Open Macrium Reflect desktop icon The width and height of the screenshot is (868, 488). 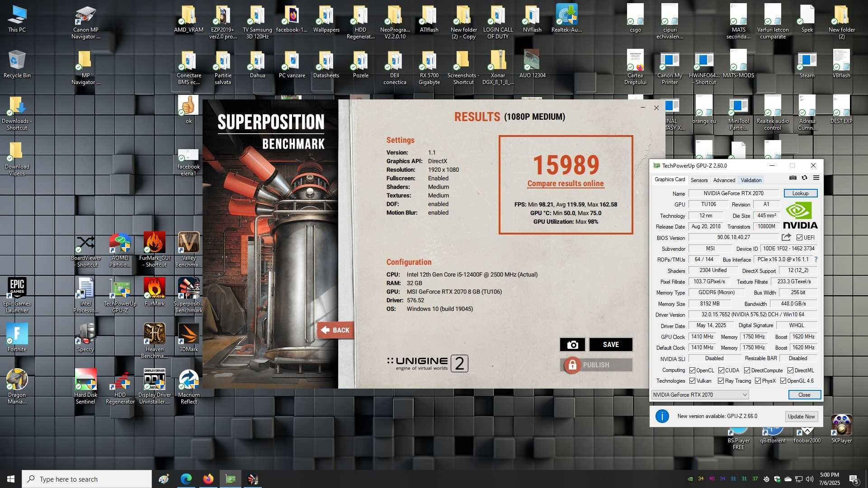[x=189, y=386]
